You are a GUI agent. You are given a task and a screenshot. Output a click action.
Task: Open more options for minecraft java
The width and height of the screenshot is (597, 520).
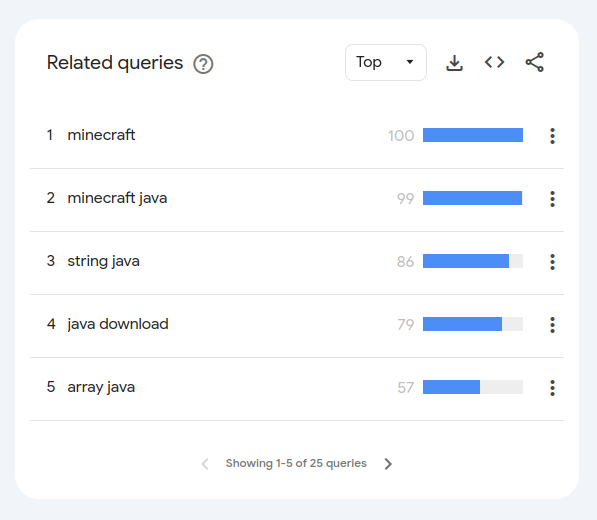click(552, 199)
